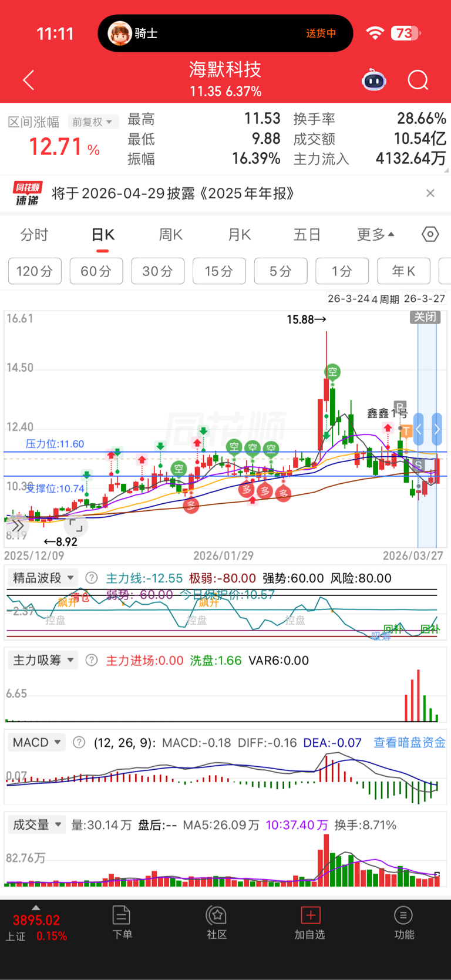Open 查看暗盘资金 link
451x980 pixels.
point(410,742)
